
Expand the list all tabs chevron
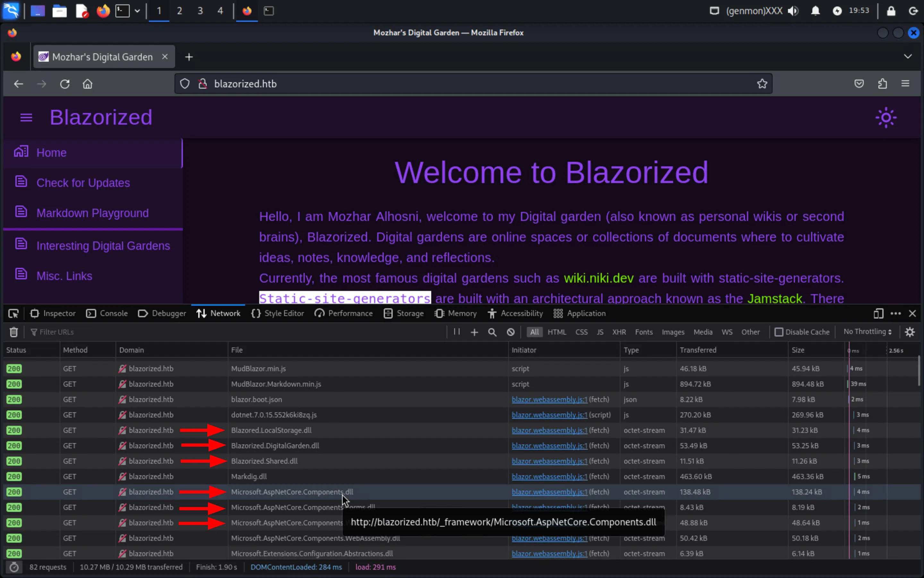(x=908, y=57)
